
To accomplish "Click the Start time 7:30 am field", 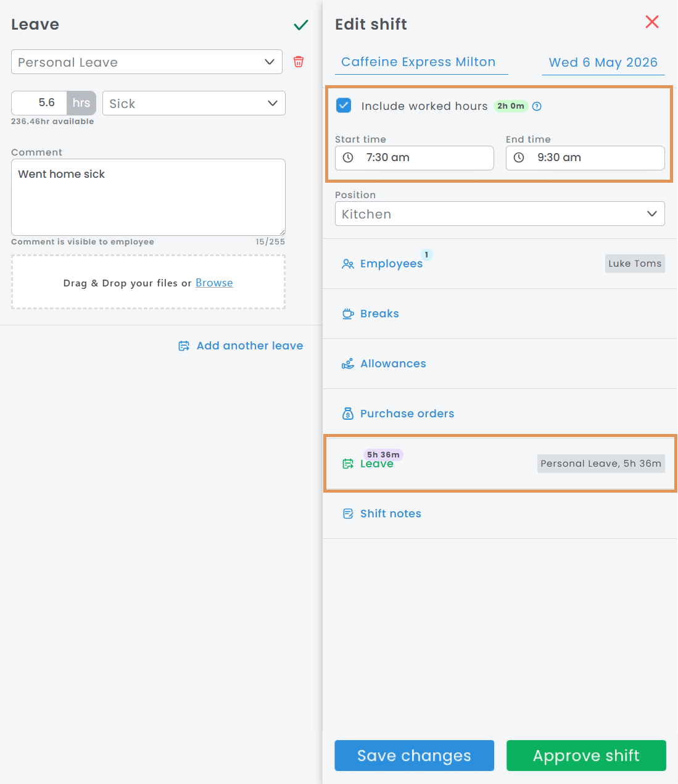I will point(415,157).
